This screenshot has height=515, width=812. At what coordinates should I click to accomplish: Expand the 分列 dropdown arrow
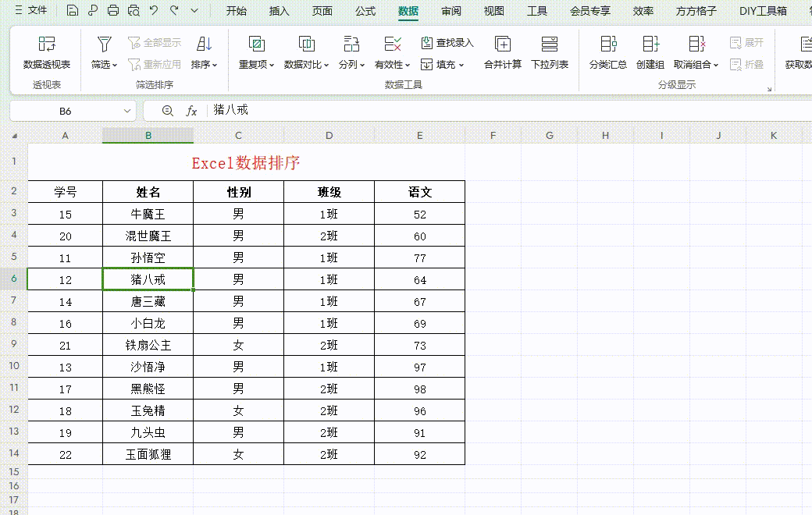tap(362, 65)
